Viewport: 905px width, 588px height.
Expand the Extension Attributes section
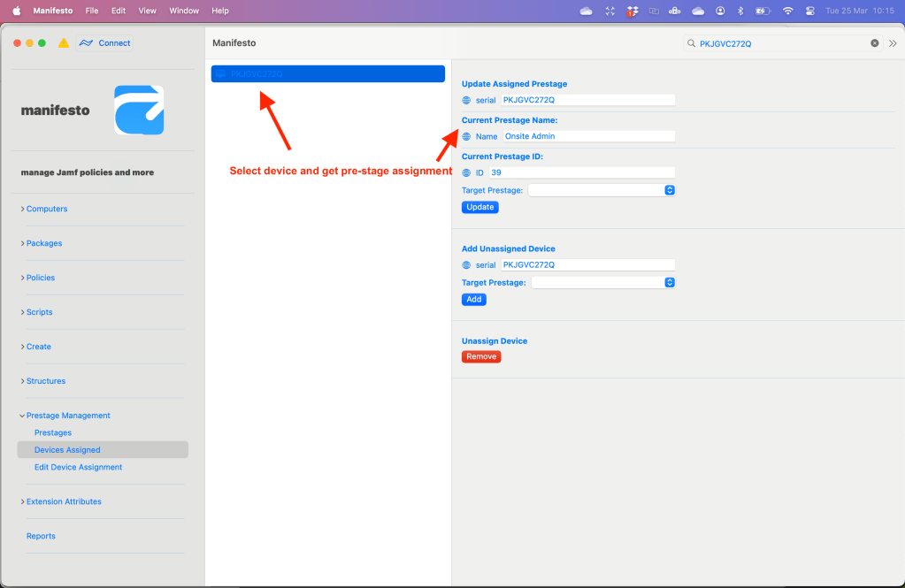pos(63,502)
